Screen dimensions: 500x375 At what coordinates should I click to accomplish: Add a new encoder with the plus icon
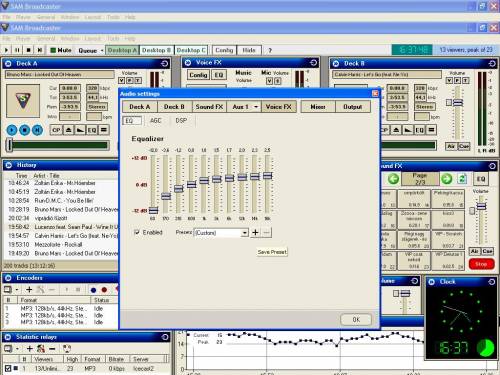(29, 290)
